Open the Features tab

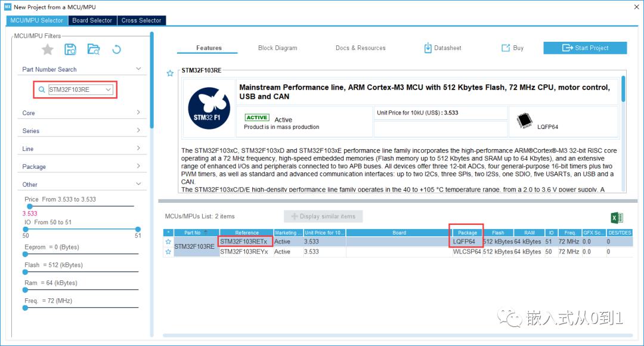209,48
